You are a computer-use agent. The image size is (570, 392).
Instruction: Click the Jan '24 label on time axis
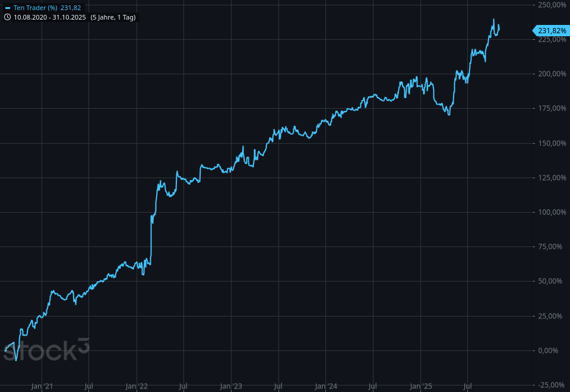point(325,386)
